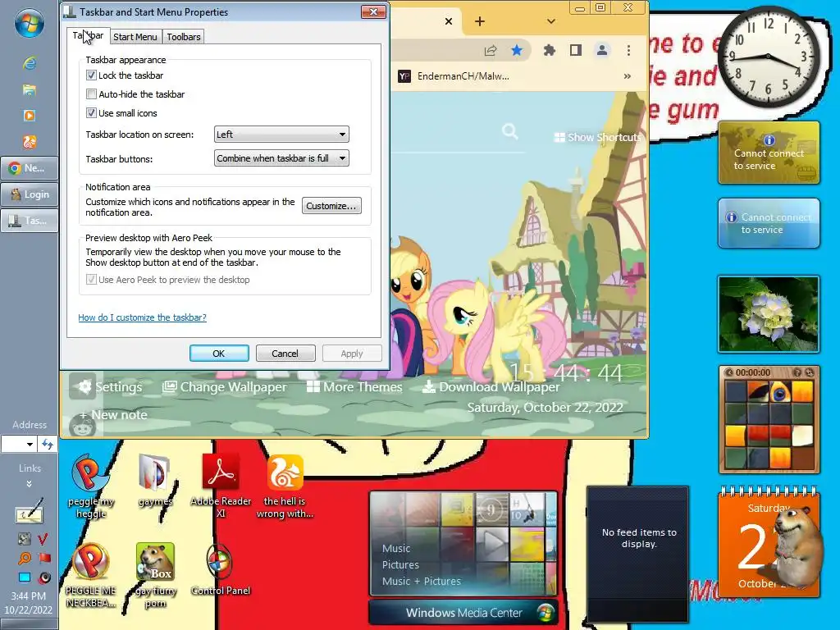Click the orange magnifier tray icon
This screenshot has height=630, width=840.
click(24, 558)
